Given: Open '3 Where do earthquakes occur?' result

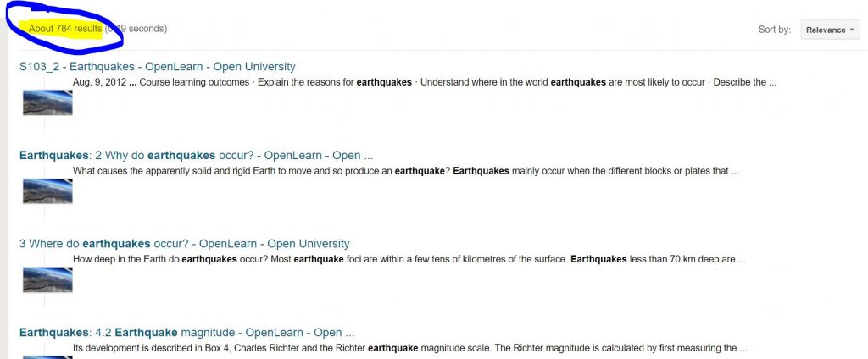Looking at the screenshot, I should (184, 244).
